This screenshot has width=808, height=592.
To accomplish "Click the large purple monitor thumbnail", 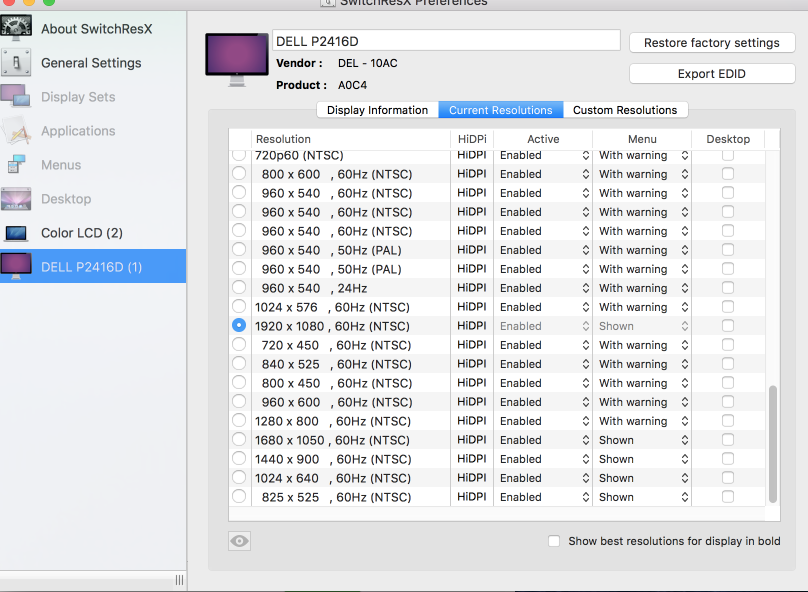I will (237, 60).
